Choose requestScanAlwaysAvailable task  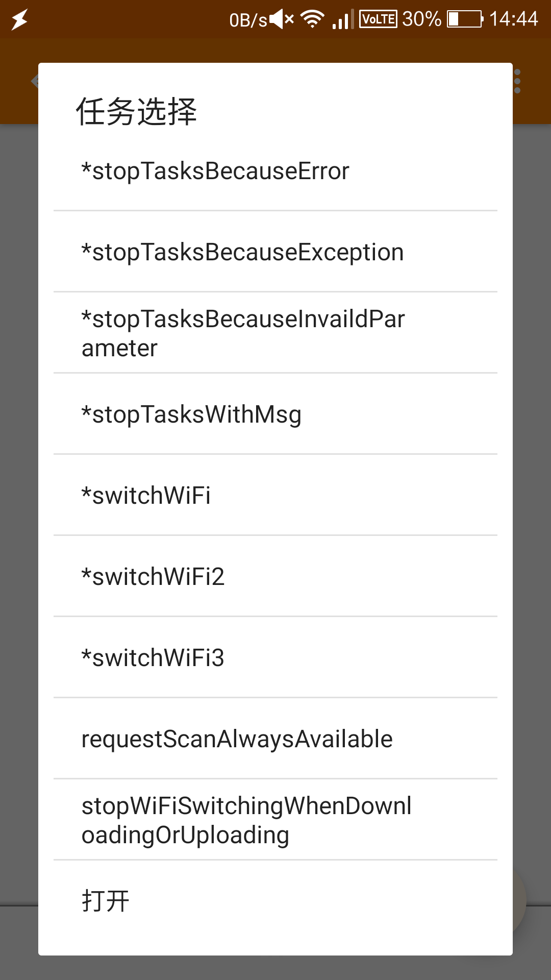coord(275,739)
